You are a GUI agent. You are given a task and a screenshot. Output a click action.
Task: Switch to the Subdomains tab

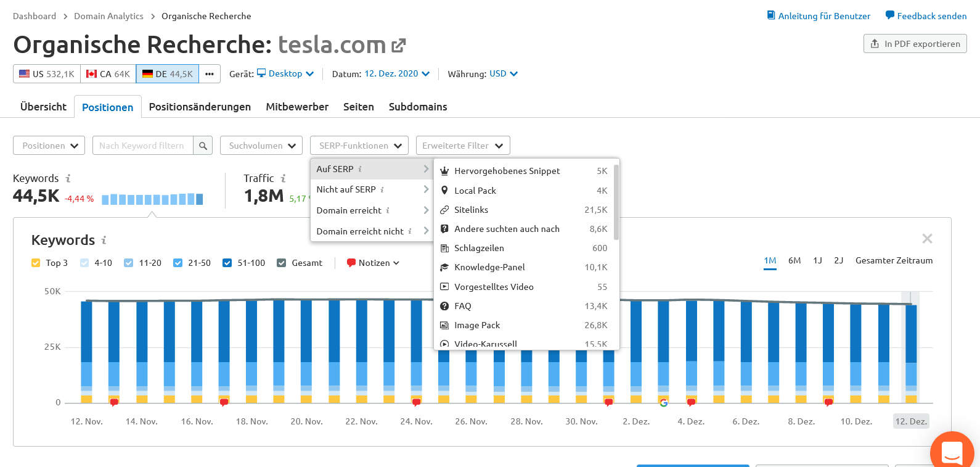(x=418, y=107)
